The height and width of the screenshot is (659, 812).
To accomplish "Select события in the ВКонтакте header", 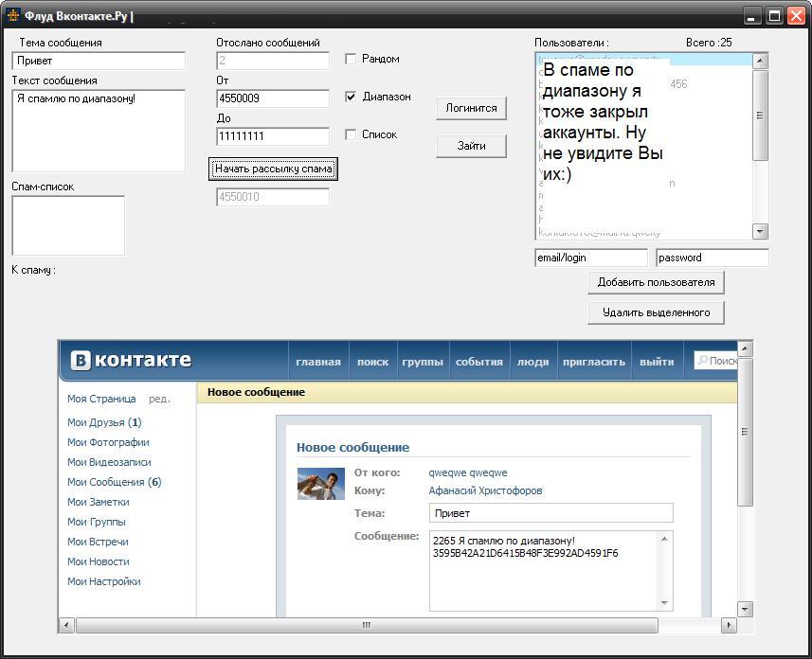I will click(x=479, y=362).
